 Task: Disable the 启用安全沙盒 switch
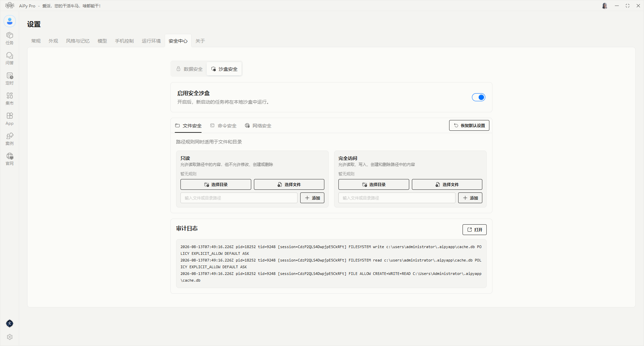pyautogui.click(x=478, y=97)
